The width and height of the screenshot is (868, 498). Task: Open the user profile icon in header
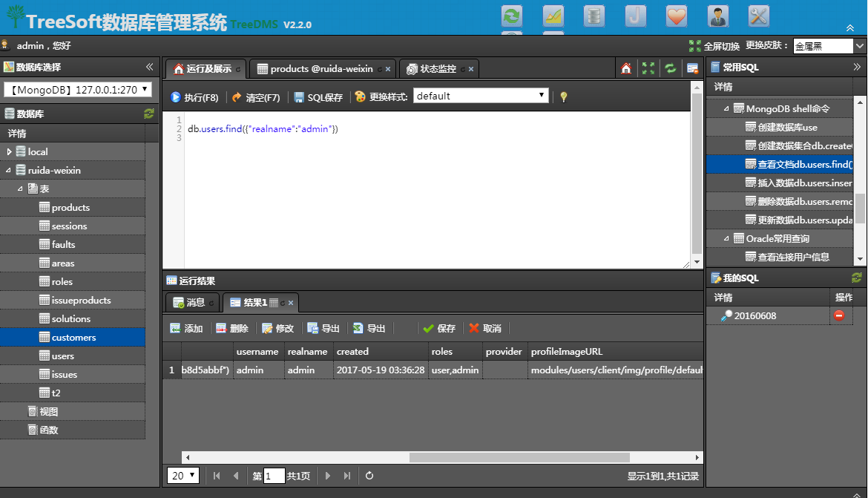click(718, 16)
